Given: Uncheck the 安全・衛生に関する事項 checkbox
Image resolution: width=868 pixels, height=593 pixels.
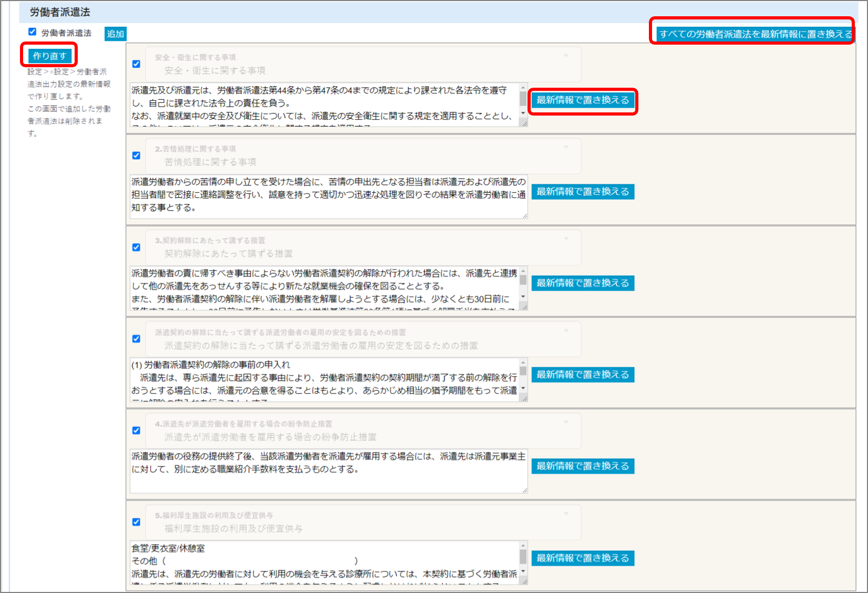Looking at the screenshot, I should coord(137,64).
